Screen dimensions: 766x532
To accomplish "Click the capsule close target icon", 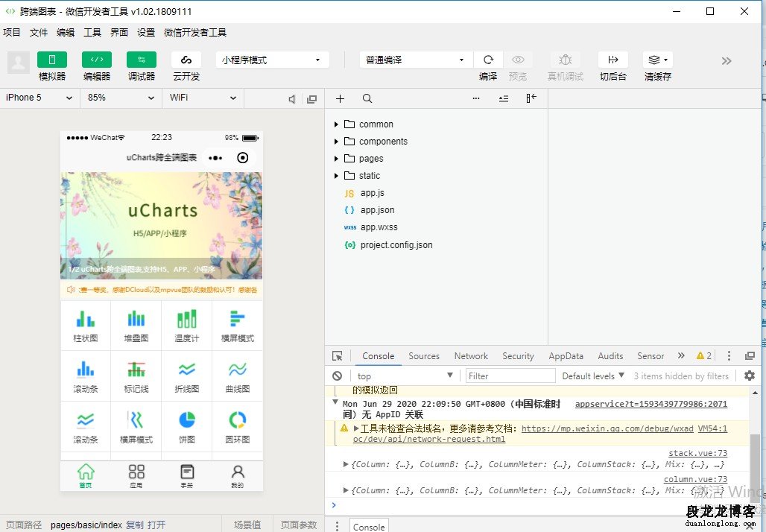I will coord(243,158).
